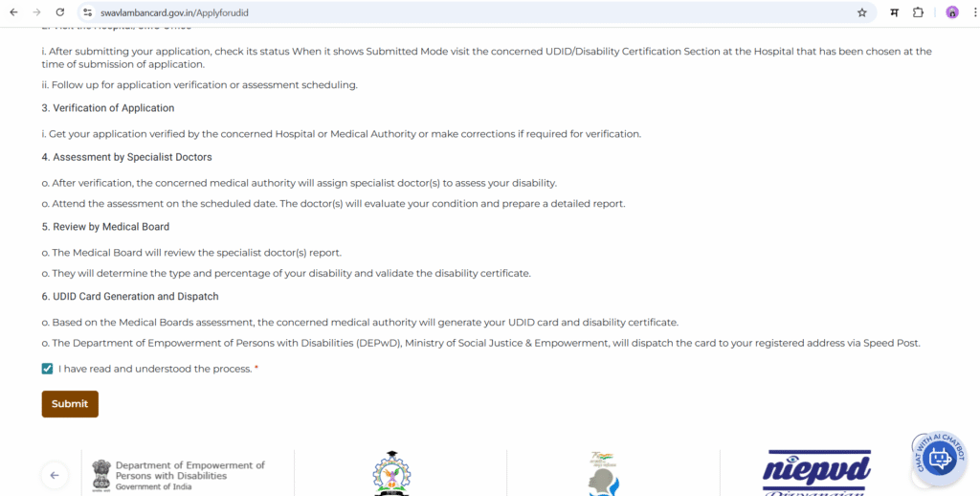Click the gear-shaped institute emblem logo
980x496 pixels.
point(390,473)
